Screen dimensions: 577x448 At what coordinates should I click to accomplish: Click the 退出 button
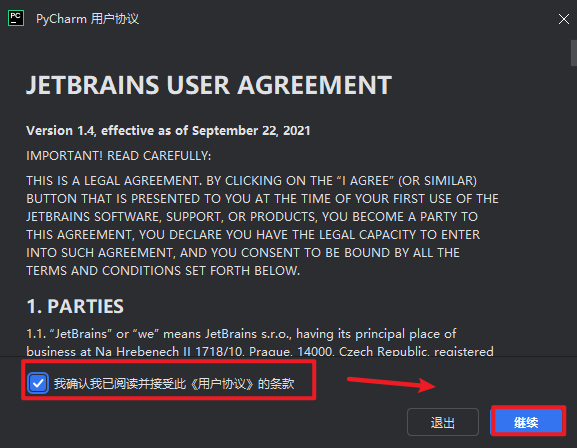pyautogui.click(x=443, y=422)
